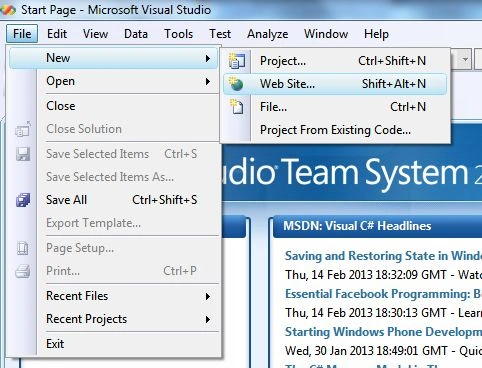Open the Edit menu
Image resolution: width=482 pixels, height=368 pixels.
(x=57, y=34)
